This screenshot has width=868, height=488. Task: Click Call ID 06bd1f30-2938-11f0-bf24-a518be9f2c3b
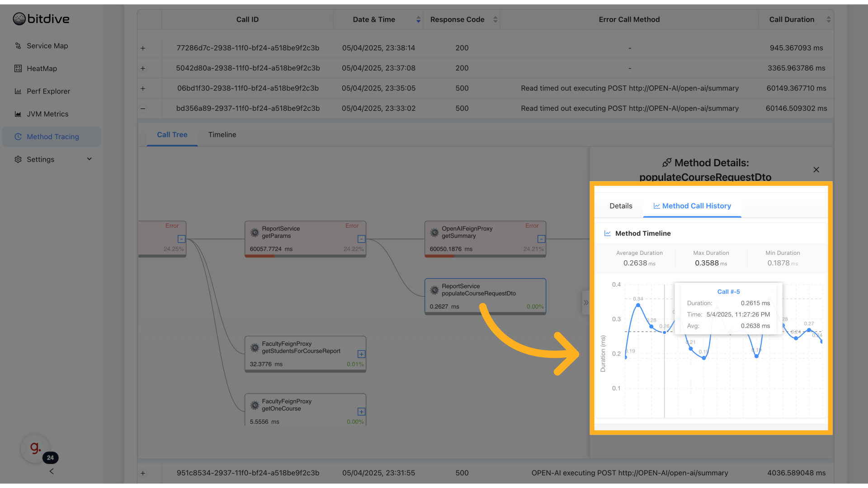click(x=248, y=89)
